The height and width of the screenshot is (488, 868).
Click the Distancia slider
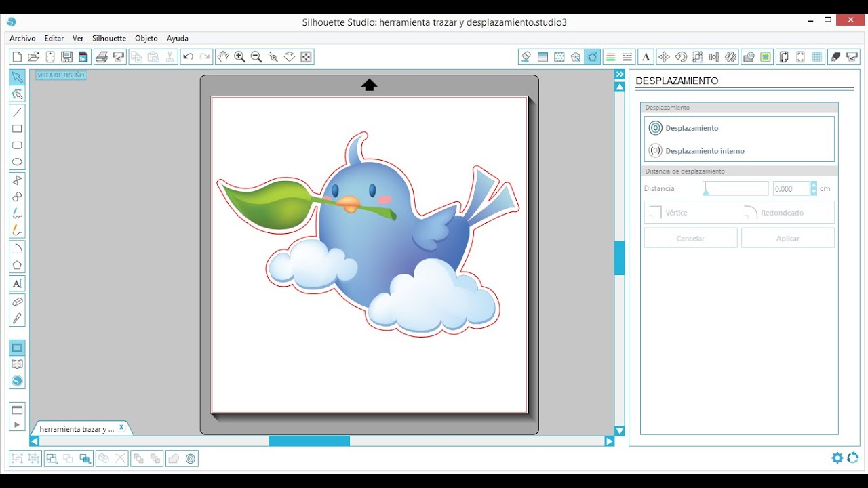pos(736,188)
